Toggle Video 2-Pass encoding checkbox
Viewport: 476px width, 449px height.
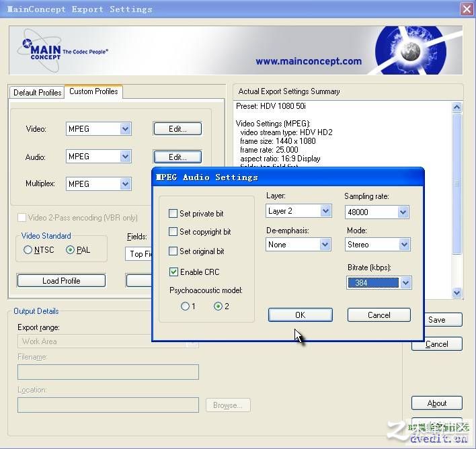click(x=22, y=217)
